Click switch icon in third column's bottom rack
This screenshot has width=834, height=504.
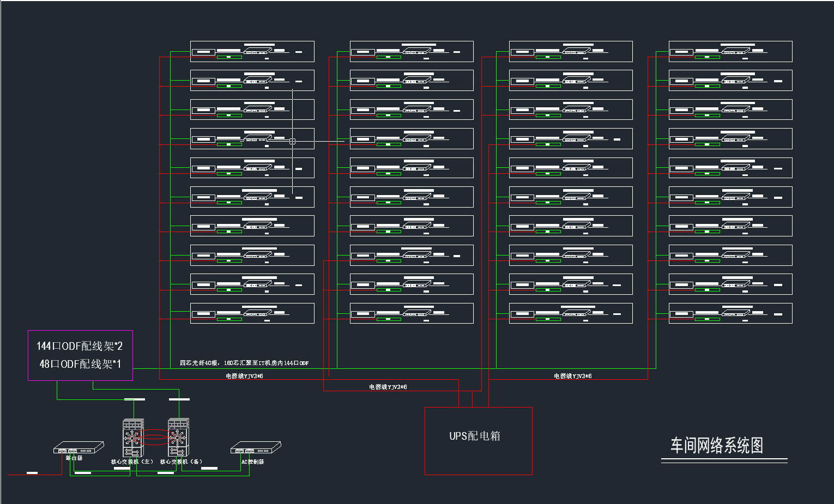[x=576, y=313]
